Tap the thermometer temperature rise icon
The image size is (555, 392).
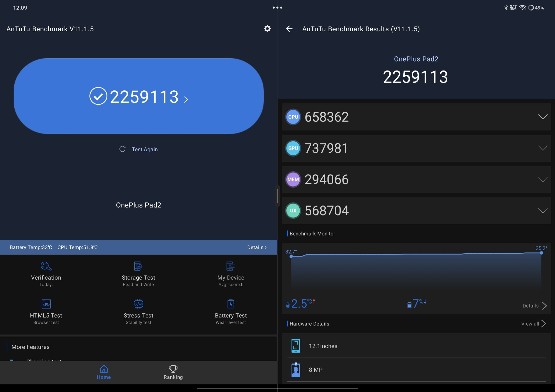pos(288,305)
